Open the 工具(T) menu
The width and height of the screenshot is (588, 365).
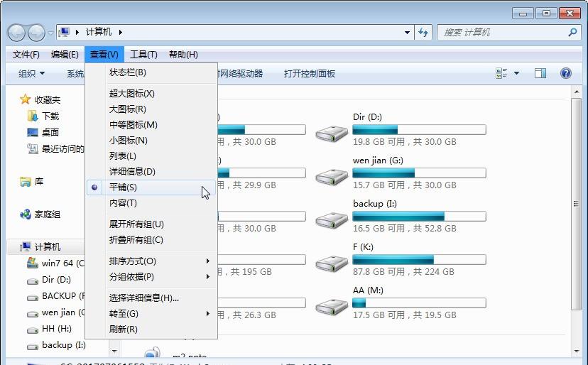coord(143,55)
